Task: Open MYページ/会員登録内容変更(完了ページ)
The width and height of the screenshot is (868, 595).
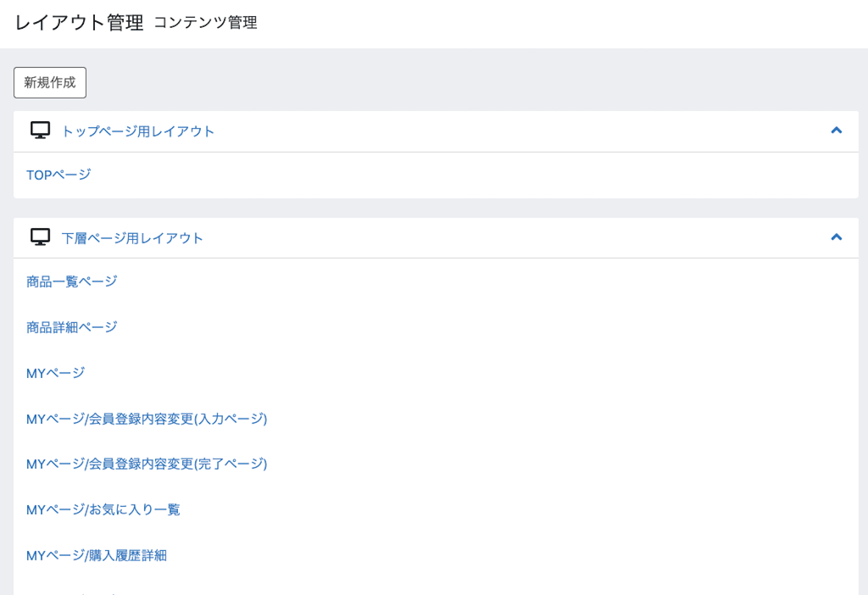Action: (146, 464)
